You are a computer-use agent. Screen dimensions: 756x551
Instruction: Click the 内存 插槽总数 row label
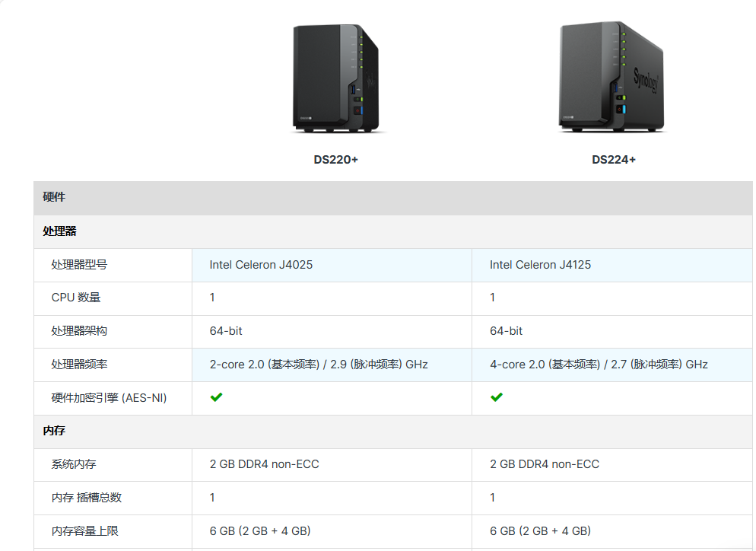[87, 498]
